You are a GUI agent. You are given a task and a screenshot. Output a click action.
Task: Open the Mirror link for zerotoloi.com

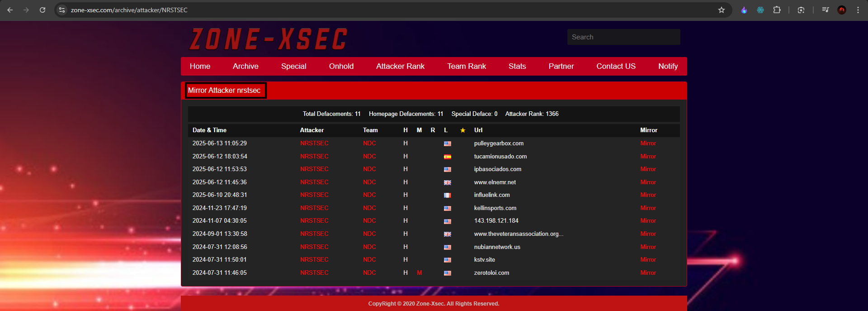(648, 273)
